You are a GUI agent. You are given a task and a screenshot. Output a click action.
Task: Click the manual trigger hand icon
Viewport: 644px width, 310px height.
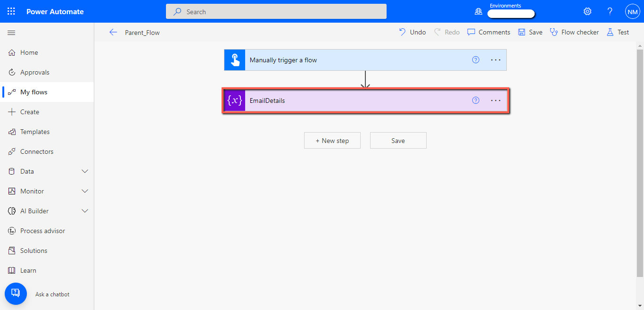pos(235,60)
